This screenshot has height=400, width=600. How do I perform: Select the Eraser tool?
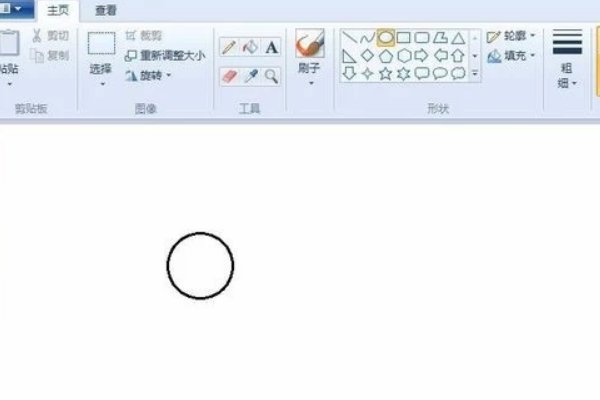(x=229, y=76)
